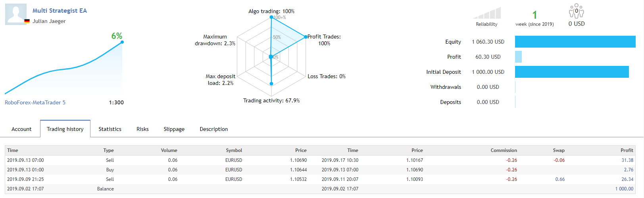Open the Multi Strategist EA signal link

point(60,11)
